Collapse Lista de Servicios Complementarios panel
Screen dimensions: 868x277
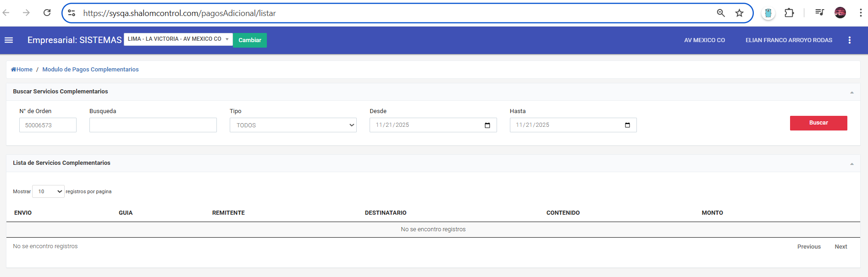coord(851,164)
